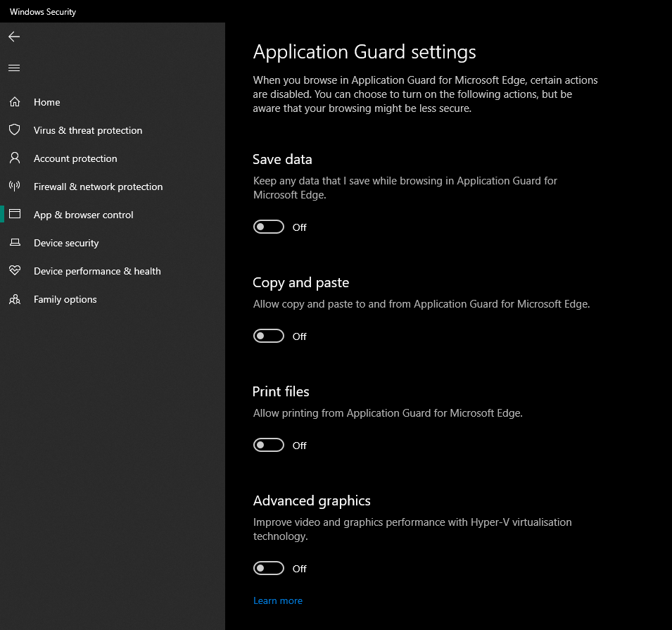Screen dimensions: 672x630
Task: Click the back arrow icon
Action: point(14,37)
